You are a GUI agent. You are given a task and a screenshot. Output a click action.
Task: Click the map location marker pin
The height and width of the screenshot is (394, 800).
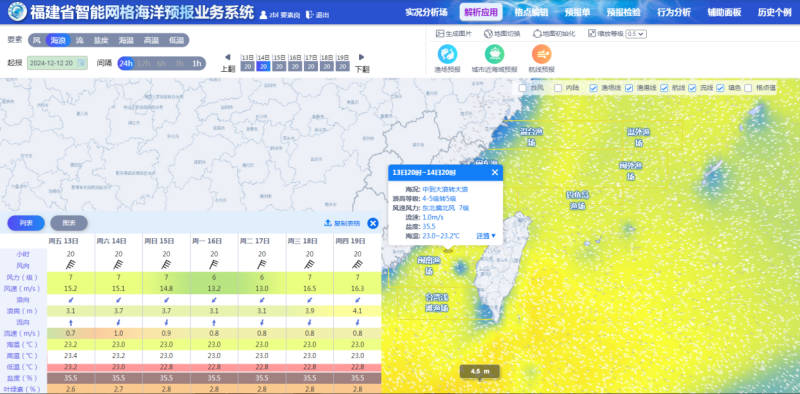(x=448, y=250)
